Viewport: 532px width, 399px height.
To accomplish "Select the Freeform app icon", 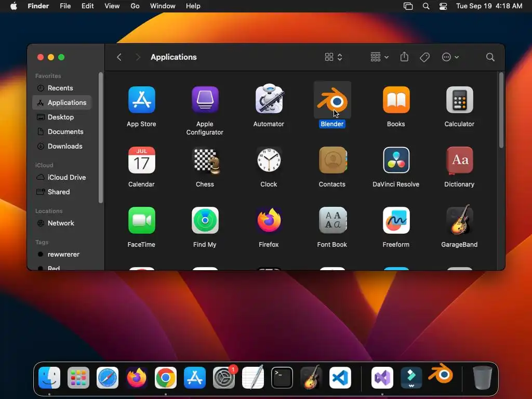I will click(396, 220).
